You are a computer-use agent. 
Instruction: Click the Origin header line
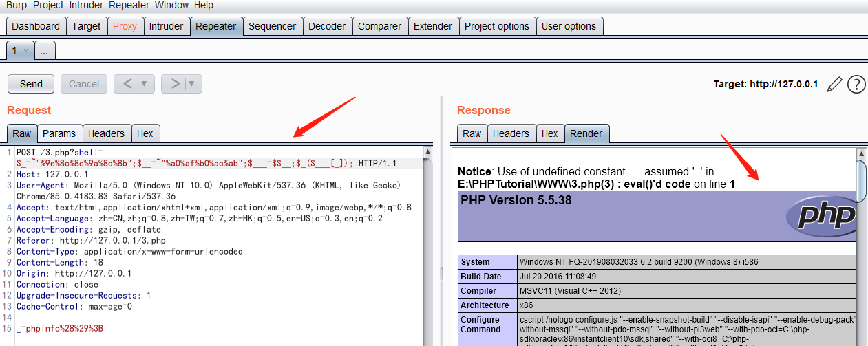74,274
